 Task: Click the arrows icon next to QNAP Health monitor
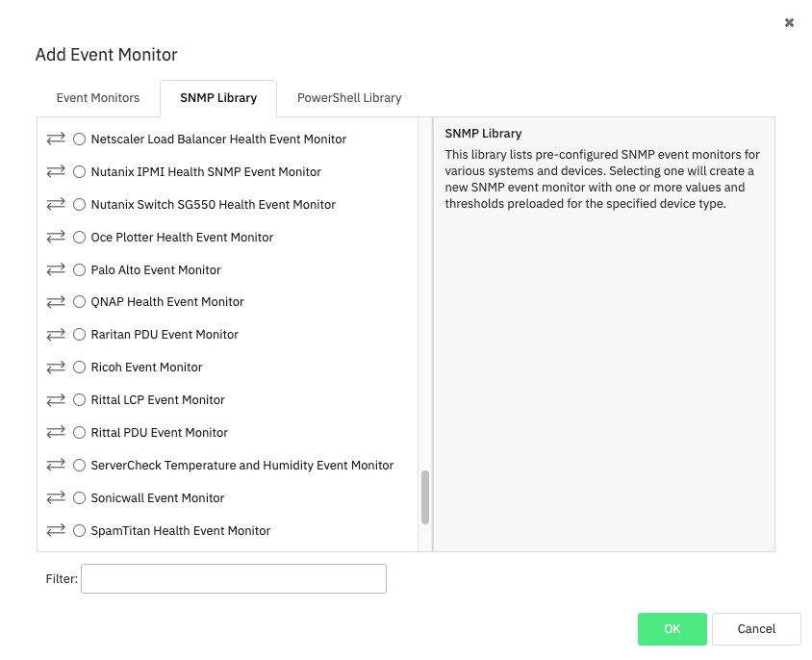(56, 301)
